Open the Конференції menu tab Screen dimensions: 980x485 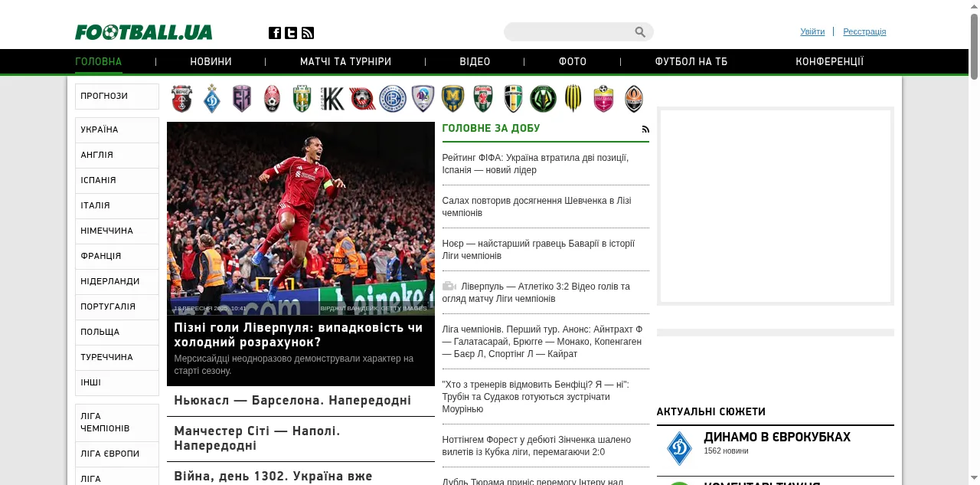click(830, 62)
